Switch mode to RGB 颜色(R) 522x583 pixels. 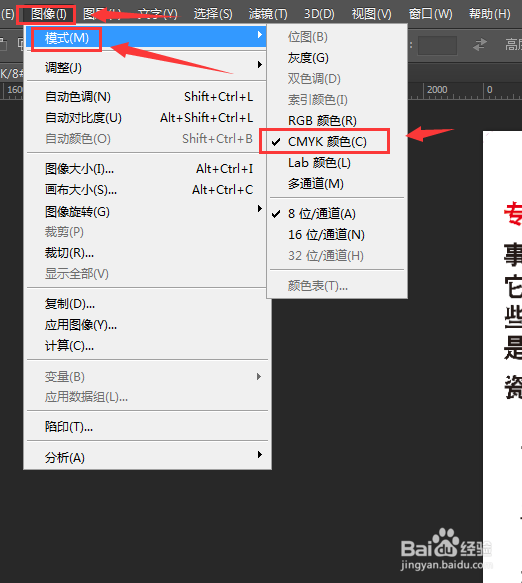coord(337,120)
